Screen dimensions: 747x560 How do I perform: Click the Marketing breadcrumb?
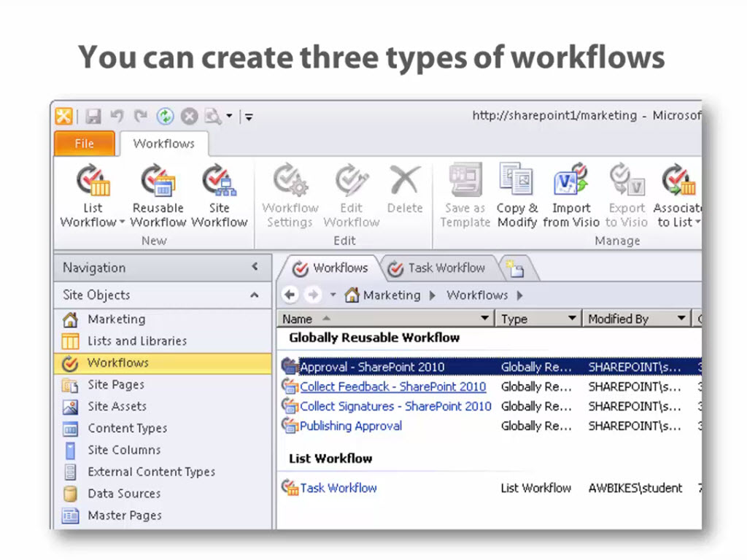click(392, 295)
